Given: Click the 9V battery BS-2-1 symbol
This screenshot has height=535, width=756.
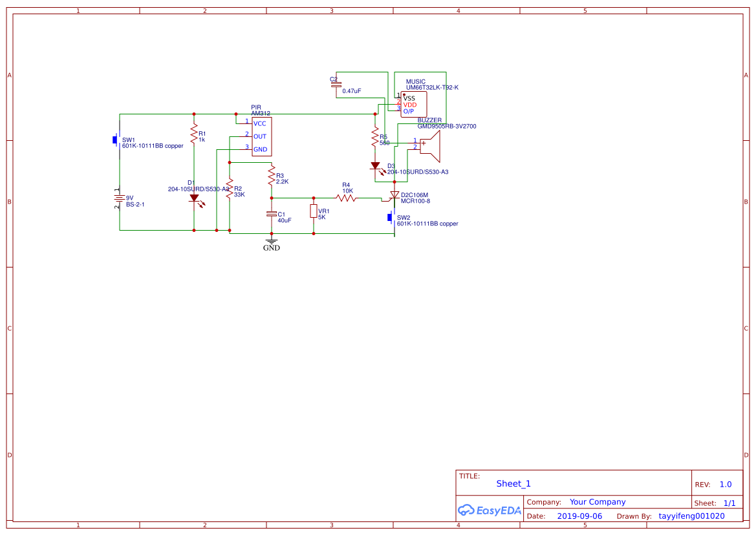Looking at the screenshot, I should [x=119, y=197].
